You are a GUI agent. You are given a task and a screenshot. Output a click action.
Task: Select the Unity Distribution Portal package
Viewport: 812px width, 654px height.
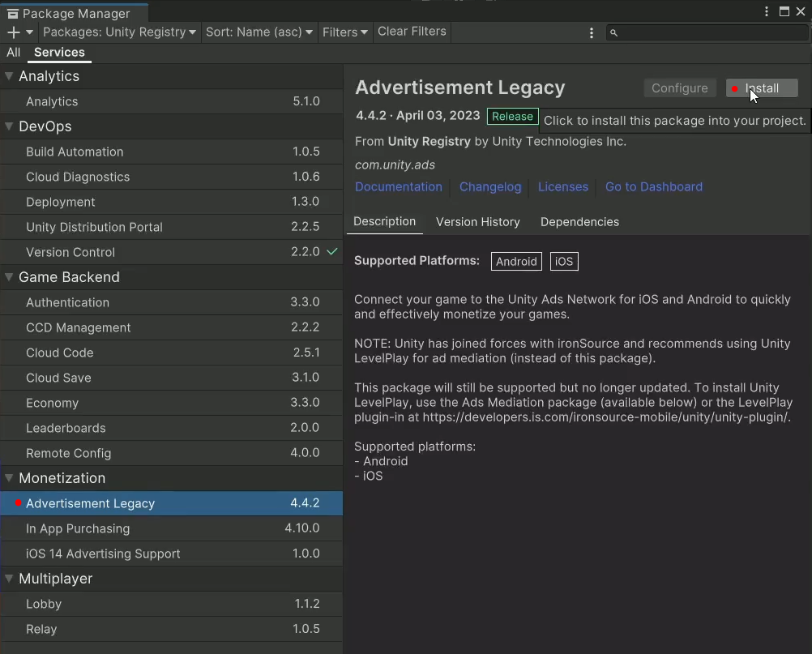[x=172, y=227]
